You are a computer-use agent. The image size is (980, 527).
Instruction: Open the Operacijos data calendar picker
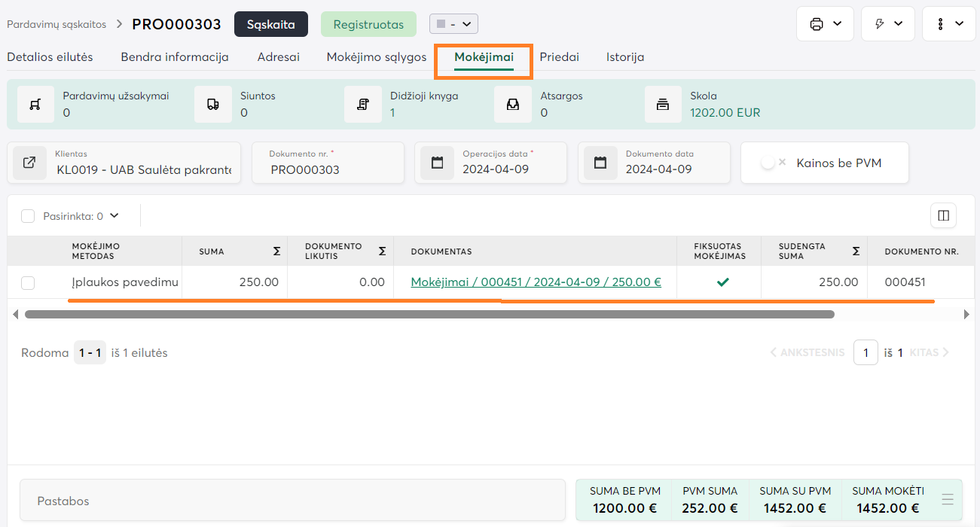click(x=437, y=163)
